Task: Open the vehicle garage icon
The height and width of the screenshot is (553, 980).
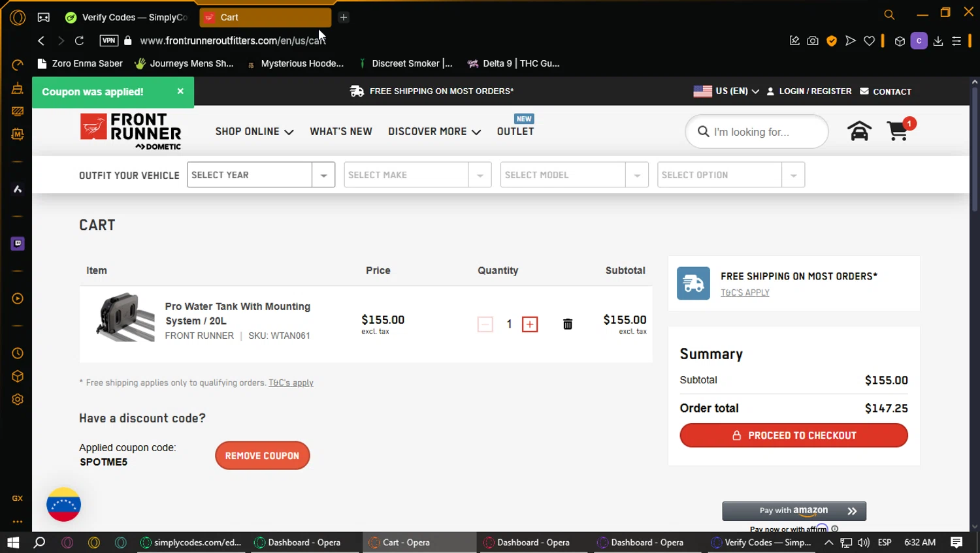Action: pos(859,131)
